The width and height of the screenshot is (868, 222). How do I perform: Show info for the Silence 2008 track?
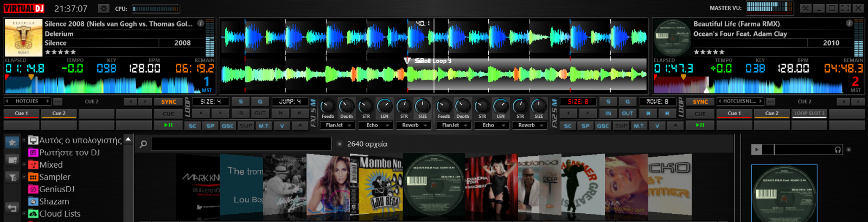pyautogui.click(x=201, y=23)
